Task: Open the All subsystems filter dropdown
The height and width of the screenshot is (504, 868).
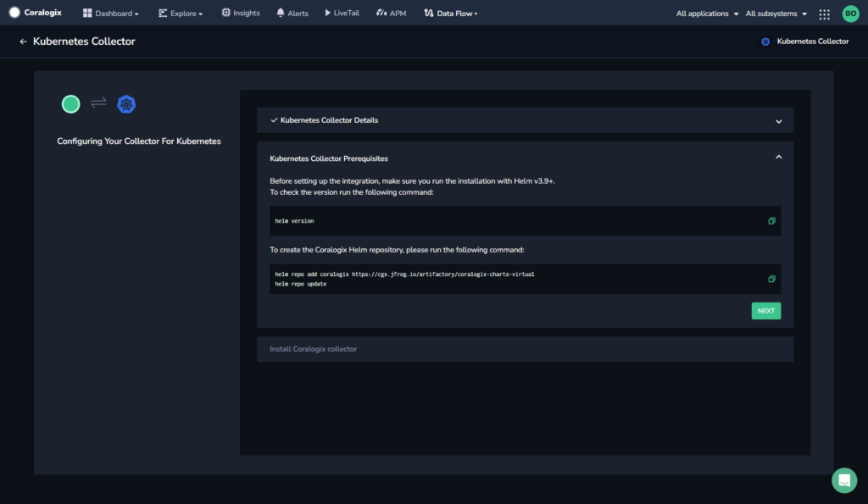Action: pos(776,14)
